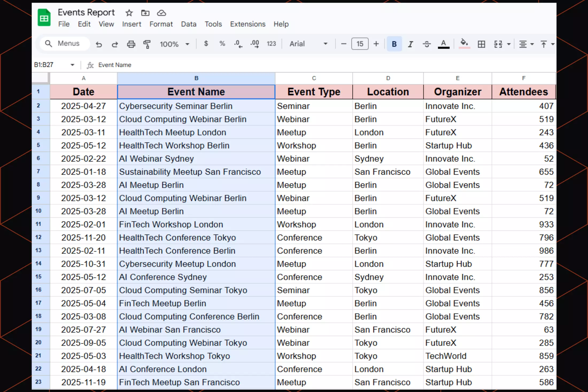Toggle bold formatting

coord(394,44)
